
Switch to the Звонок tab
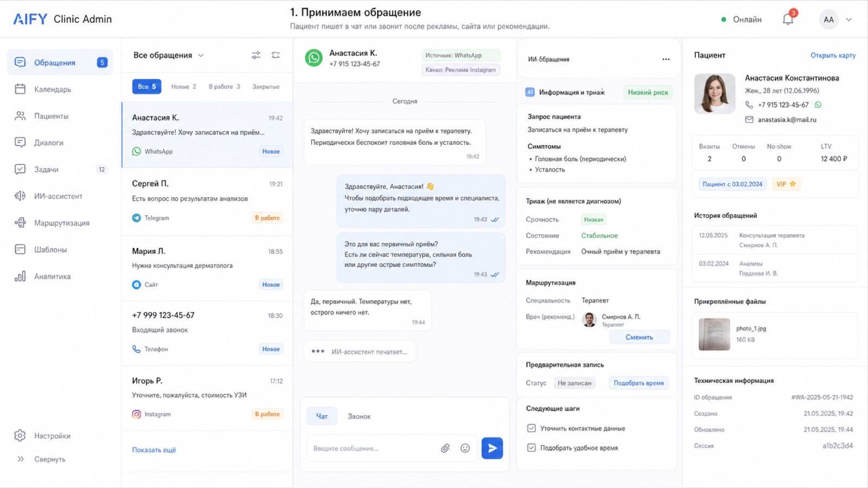[x=359, y=416]
